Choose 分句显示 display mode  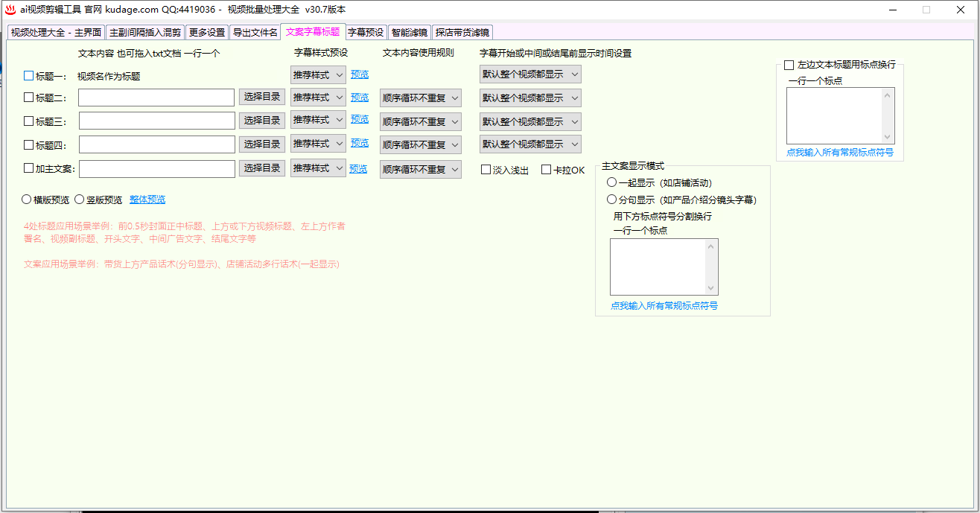611,200
